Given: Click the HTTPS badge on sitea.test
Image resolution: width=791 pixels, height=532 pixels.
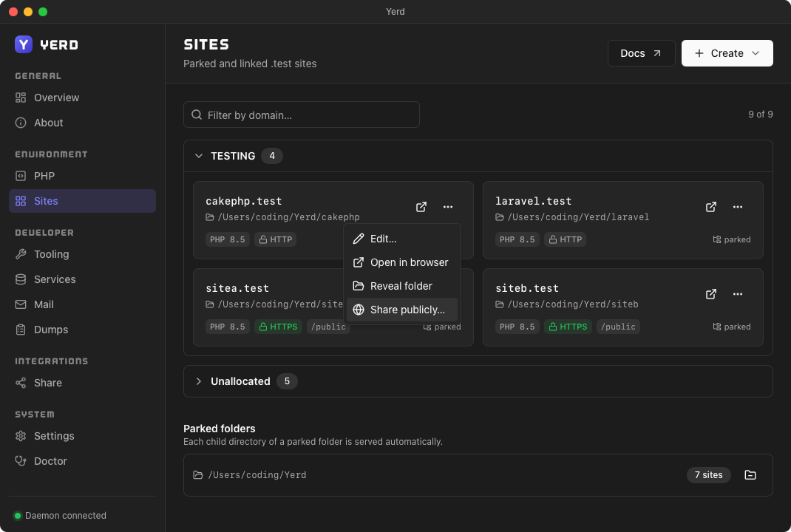Looking at the screenshot, I should (278, 327).
